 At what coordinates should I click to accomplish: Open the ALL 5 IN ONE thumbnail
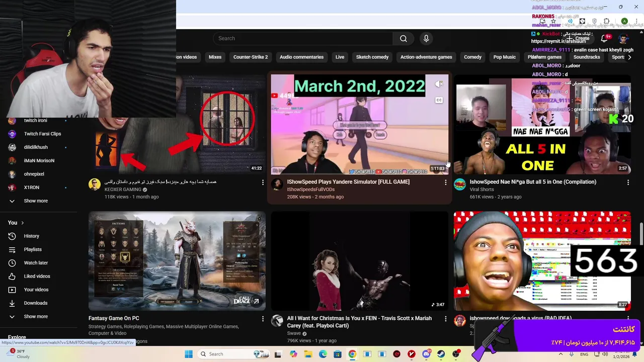click(x=542, y=125)
